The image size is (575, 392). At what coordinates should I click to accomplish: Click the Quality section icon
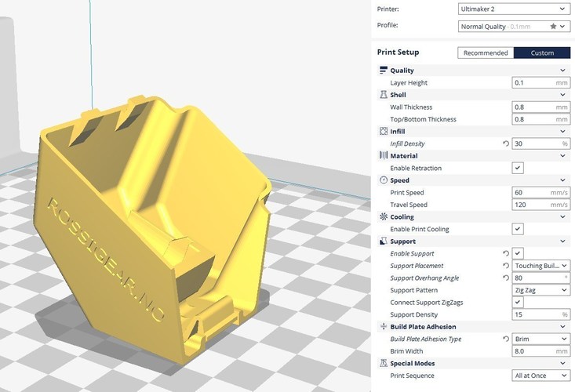click(x=384, y=70)
